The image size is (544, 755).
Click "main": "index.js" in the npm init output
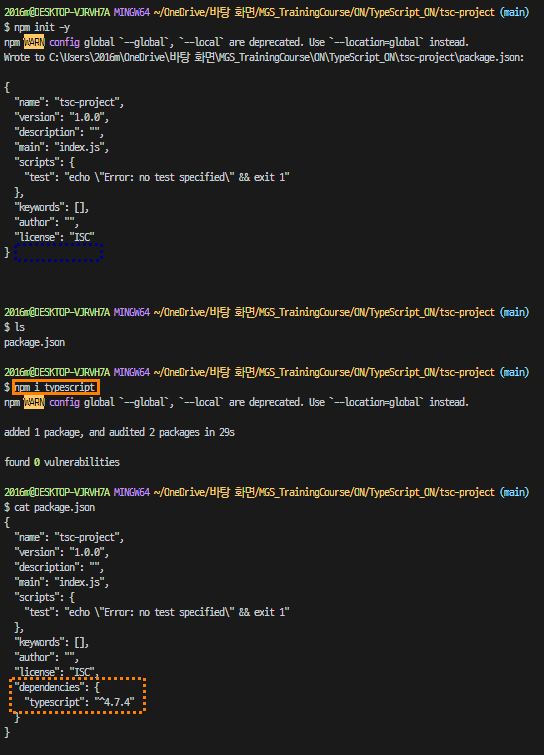(x=61, y=147)
